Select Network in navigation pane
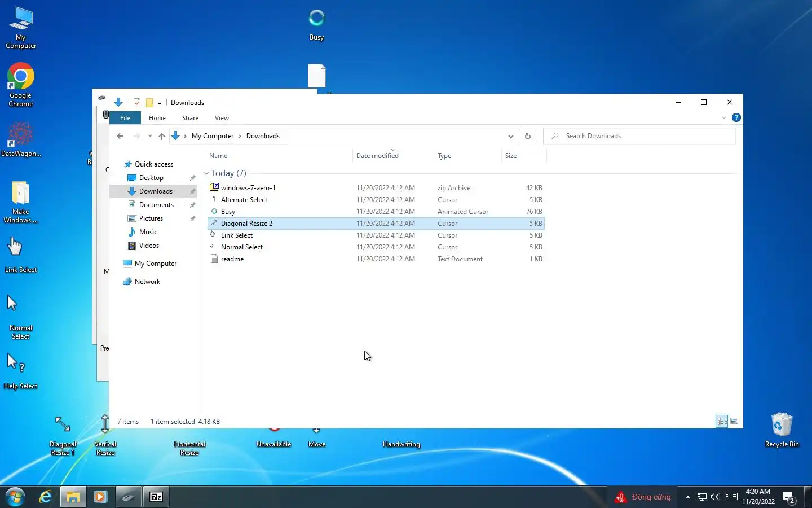The height and width of the screenshot is (508, 812). 147,282
